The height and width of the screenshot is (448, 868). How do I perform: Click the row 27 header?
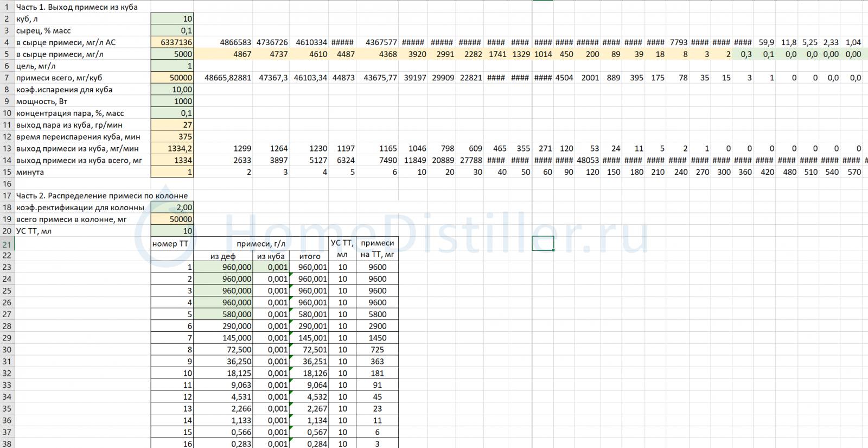7,314
